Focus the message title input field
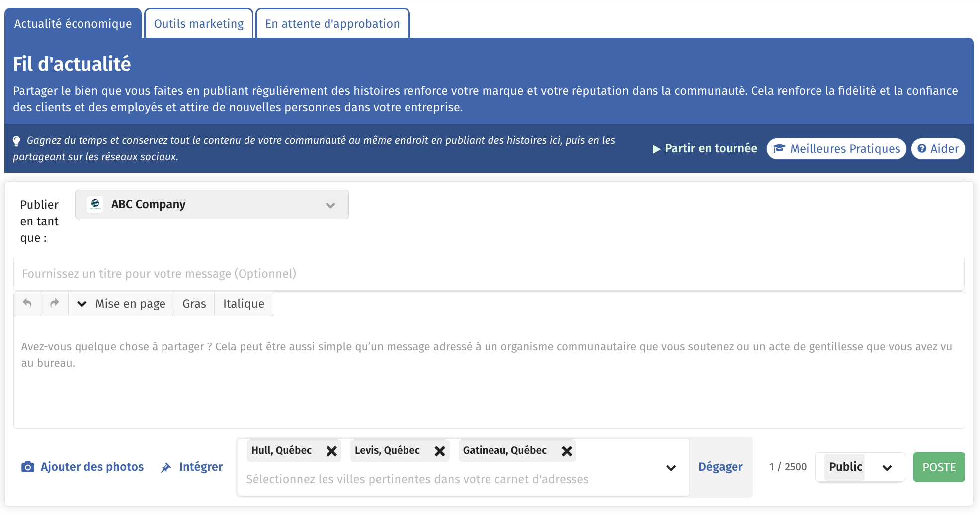Viewport: 980px width, 515px height. coord(489,274)
